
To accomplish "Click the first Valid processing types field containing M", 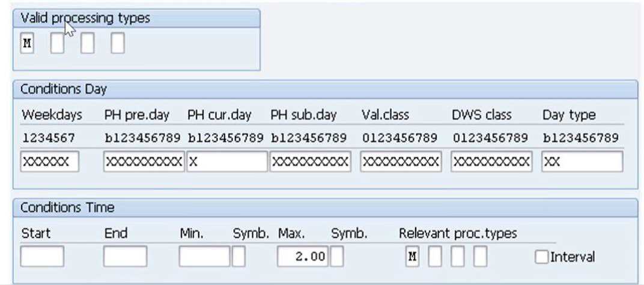I will pos(27,44).
